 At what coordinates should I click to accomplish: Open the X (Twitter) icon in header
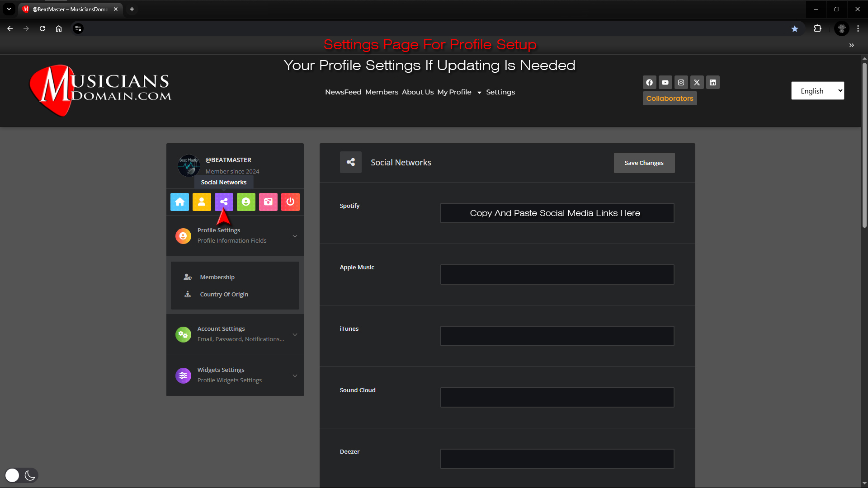(697, 82)
